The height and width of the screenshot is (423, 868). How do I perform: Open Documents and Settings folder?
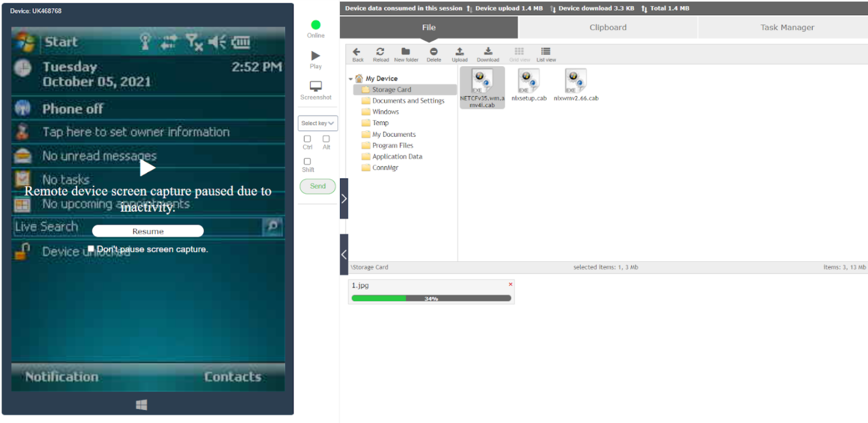coord(408,101)
